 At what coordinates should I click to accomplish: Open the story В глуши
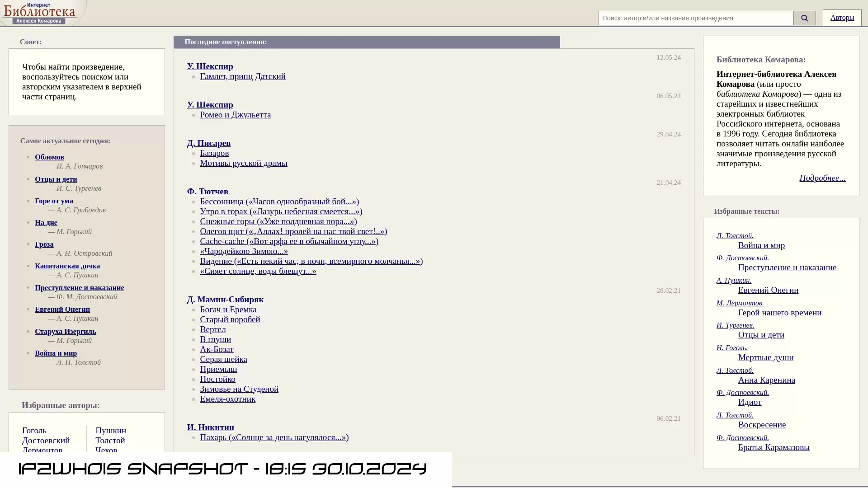point(216,339)
